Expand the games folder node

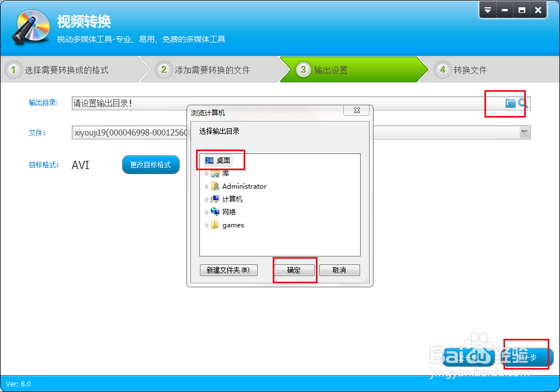point(207,225)
